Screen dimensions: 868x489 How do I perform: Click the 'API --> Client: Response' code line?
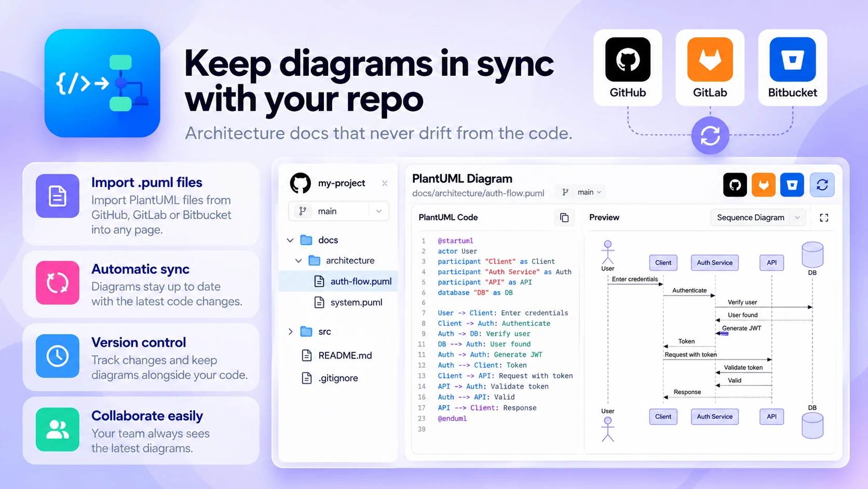(x=487, y=408)
